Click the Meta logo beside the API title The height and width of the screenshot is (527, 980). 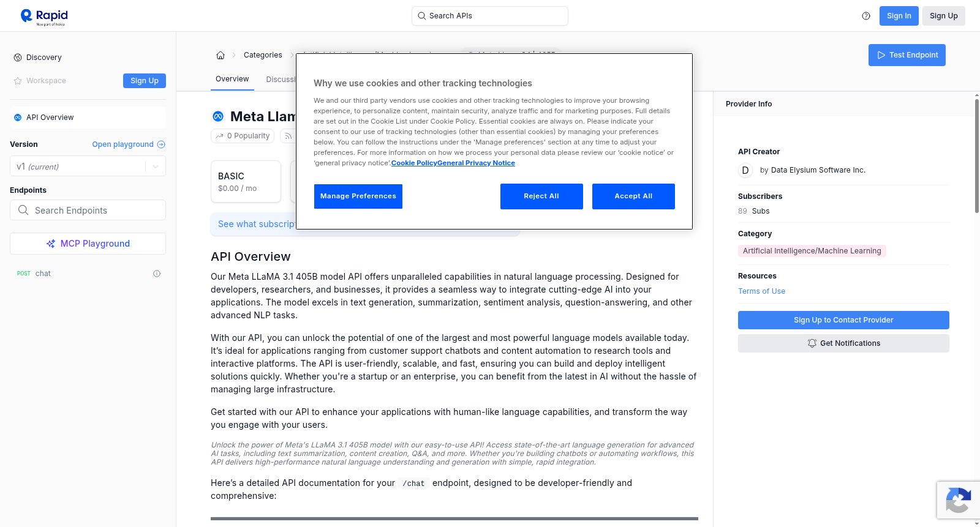coord(218,116)
